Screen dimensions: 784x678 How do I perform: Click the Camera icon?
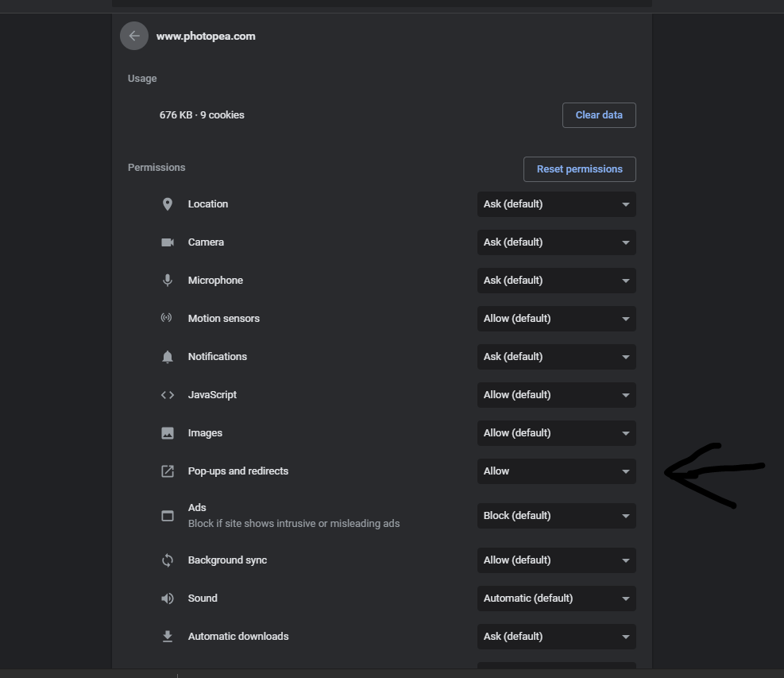[168, 242]
